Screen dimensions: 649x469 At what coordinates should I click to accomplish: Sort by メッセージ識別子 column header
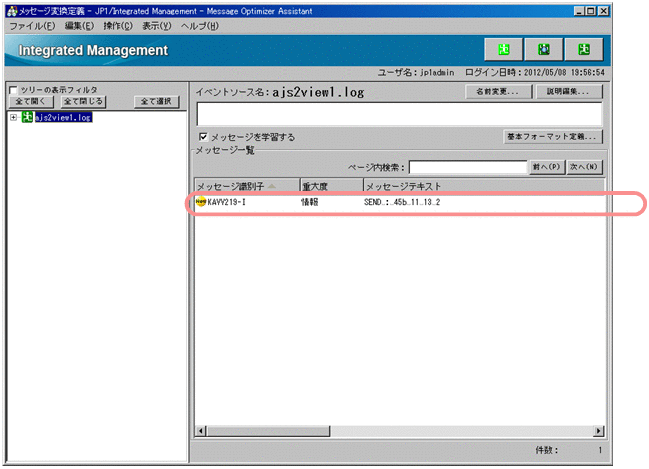(247, 186)
